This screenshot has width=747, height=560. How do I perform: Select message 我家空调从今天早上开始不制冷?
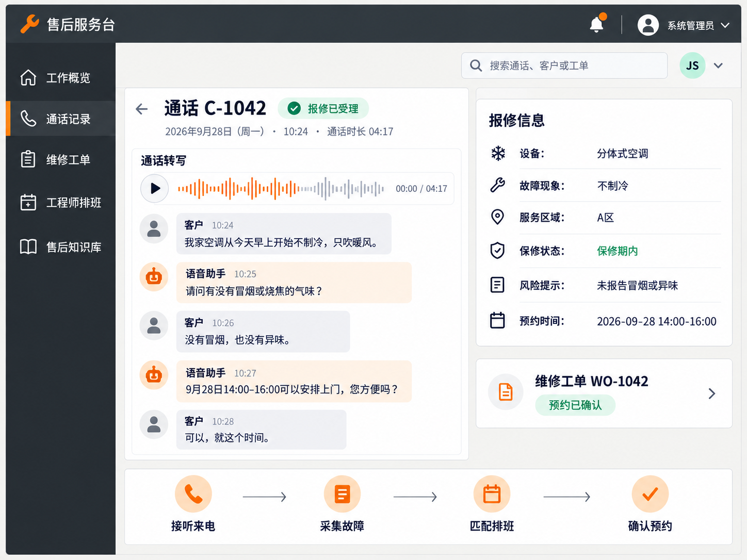(x=284, y=234)
